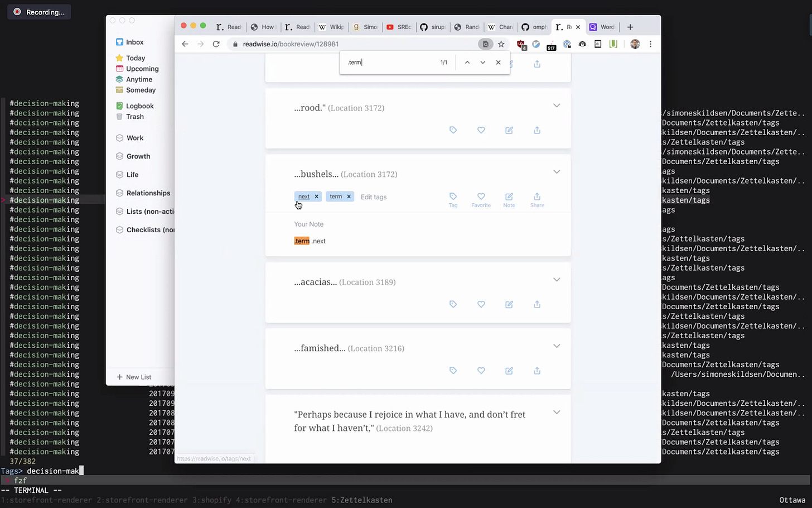Expand the '...rood.' highlight card
This screenshot has height=508, width=812.
(x=557, y=106)
